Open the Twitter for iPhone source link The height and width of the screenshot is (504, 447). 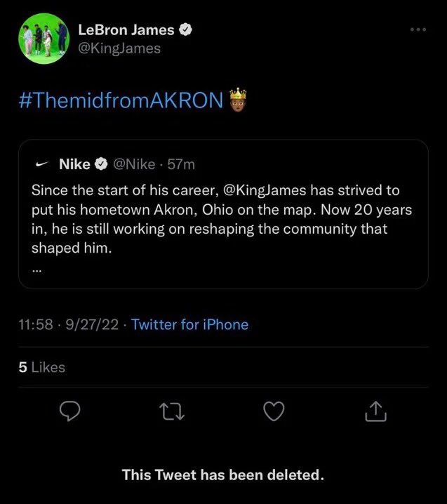pyautogui.click(x=189, y=324)
